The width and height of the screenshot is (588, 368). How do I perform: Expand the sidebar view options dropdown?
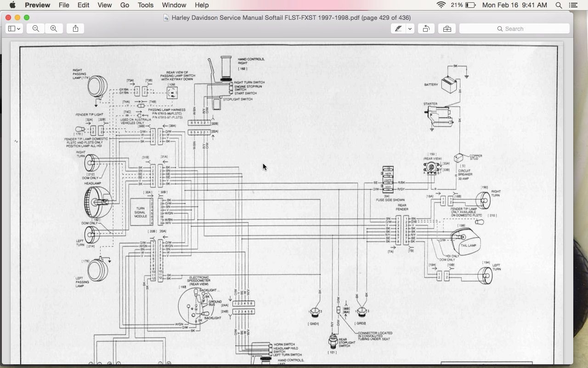(x=14, y=29)
